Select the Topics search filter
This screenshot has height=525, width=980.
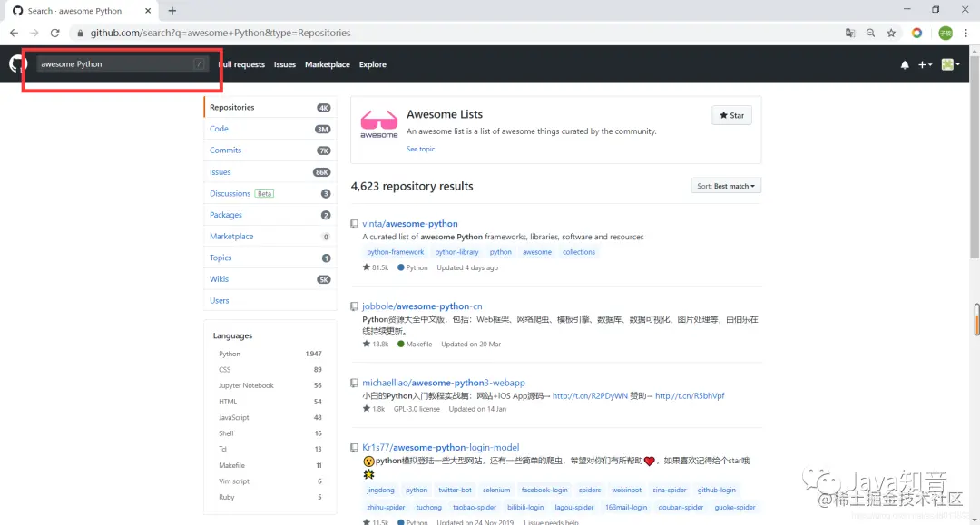click(x=270, y=258)
